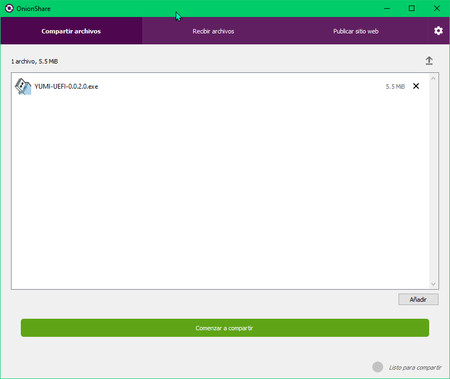Select the Publicar sitio web tab
The width and height of the screenshot is (450, 379).
click(356, 31)
